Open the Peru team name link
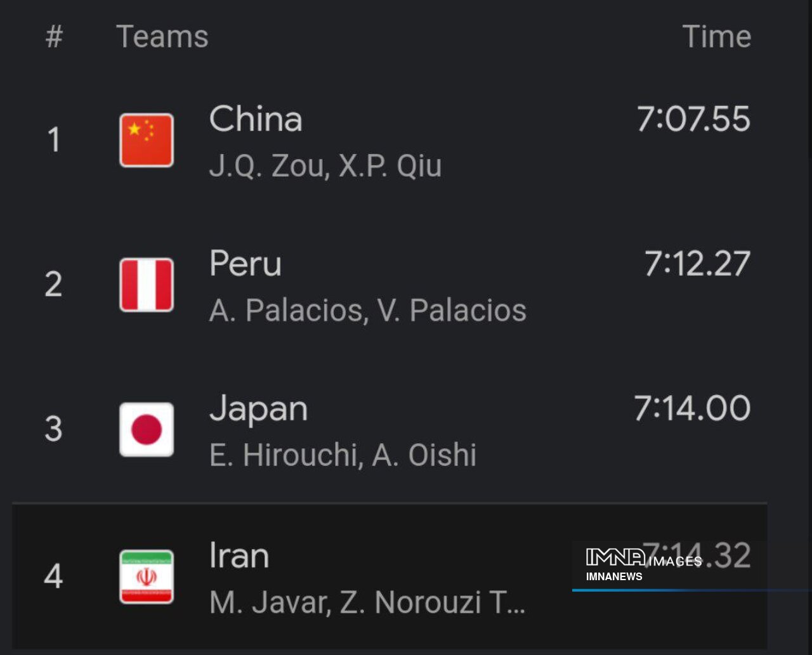812x655 pixels. (246, 264)
